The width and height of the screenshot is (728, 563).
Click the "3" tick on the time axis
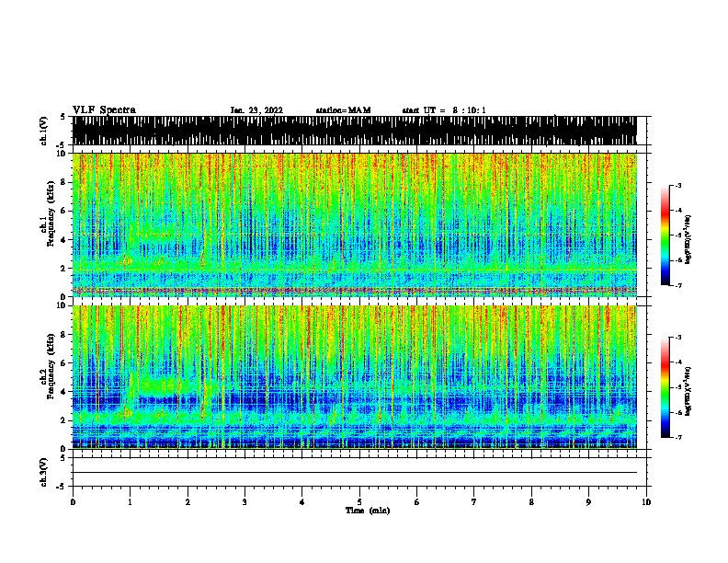point(245,501)
